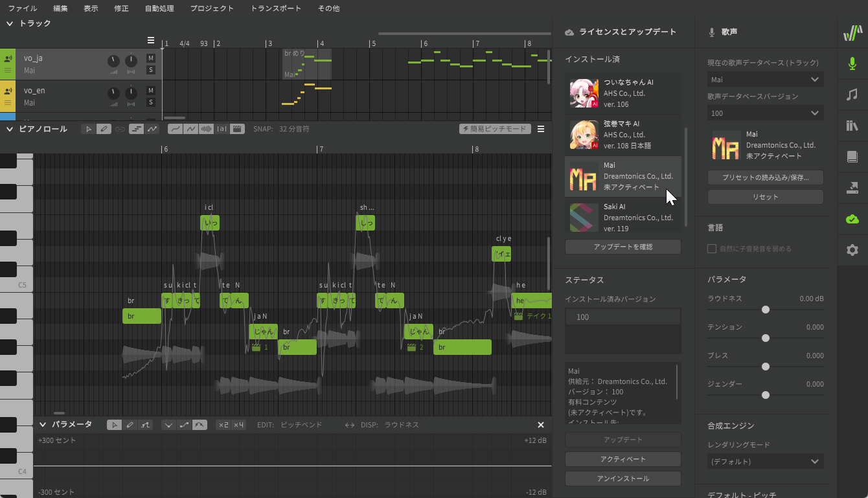The height and width of the screenshot is (498, 868).
Task: Click the アンインストール button
Action: point(623,479)
